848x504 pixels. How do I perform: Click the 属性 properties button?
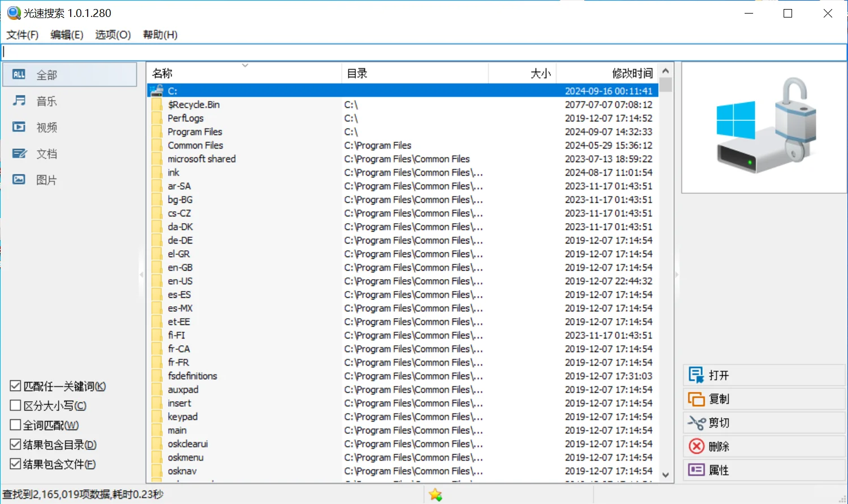(764, 470)
